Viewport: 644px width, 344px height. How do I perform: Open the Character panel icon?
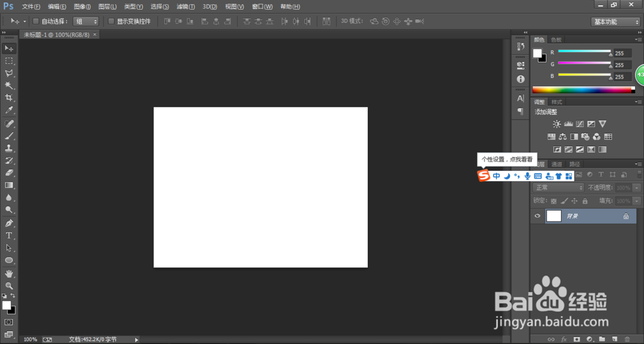click(521, 98)
